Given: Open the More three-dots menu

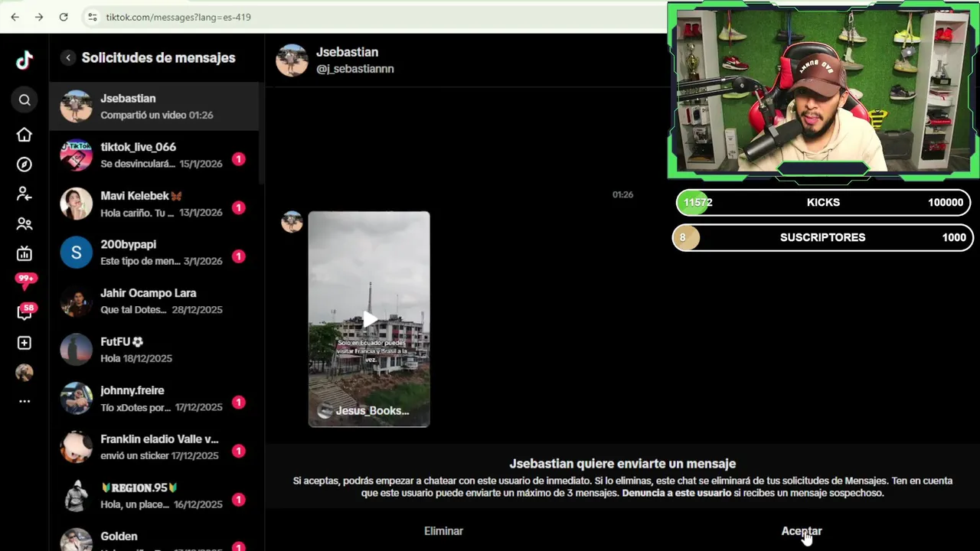Looking at the screenshot, I should 24,401.
